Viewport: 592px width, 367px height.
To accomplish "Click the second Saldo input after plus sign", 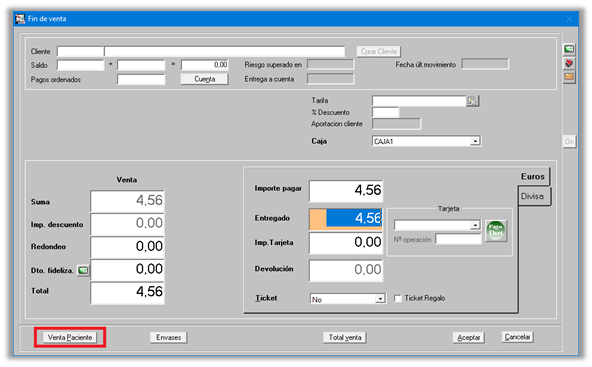I will coord(141,65).
